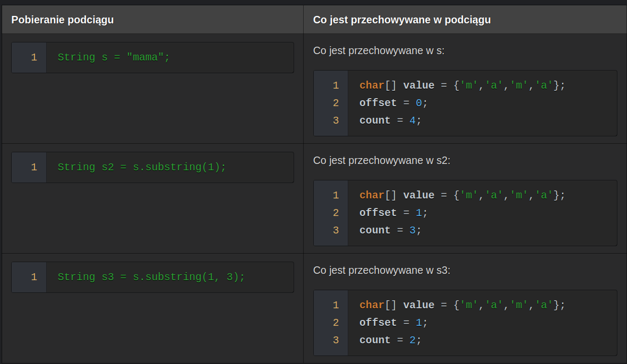Click the "Co jest przechowywane w podciągu" header
The image size is (627, 364).
tap(402, 20)
